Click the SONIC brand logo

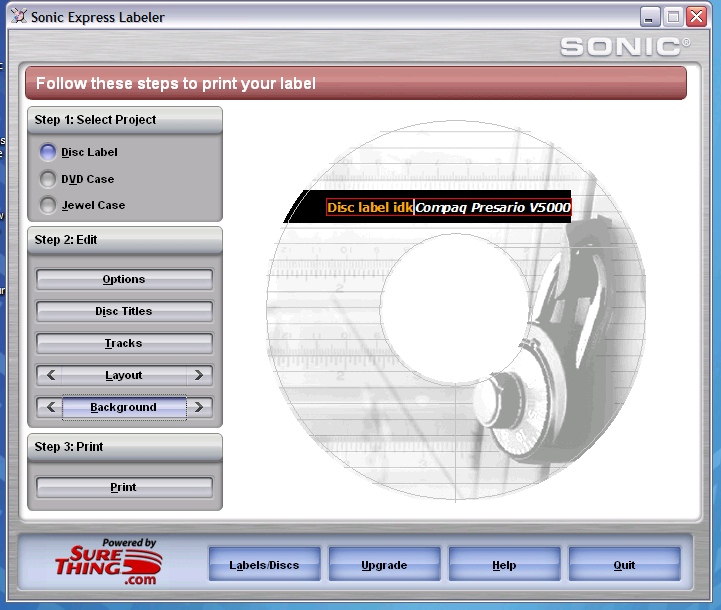(625, 47)
